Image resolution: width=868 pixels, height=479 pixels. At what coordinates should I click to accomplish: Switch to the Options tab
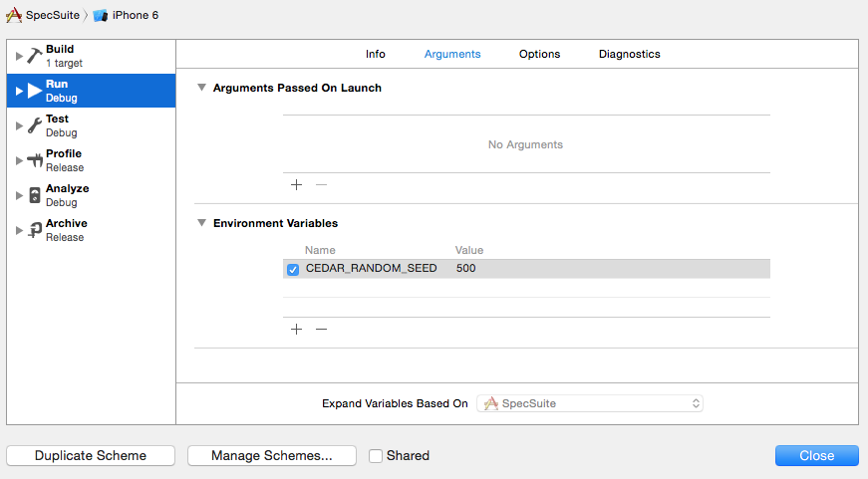coord(539,54)
